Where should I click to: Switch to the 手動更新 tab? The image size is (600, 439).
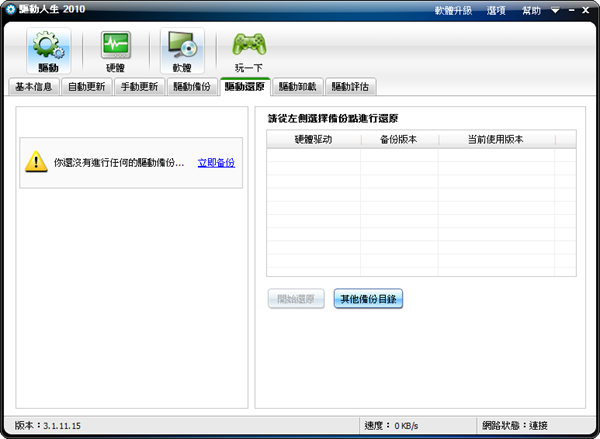point(139,87)
